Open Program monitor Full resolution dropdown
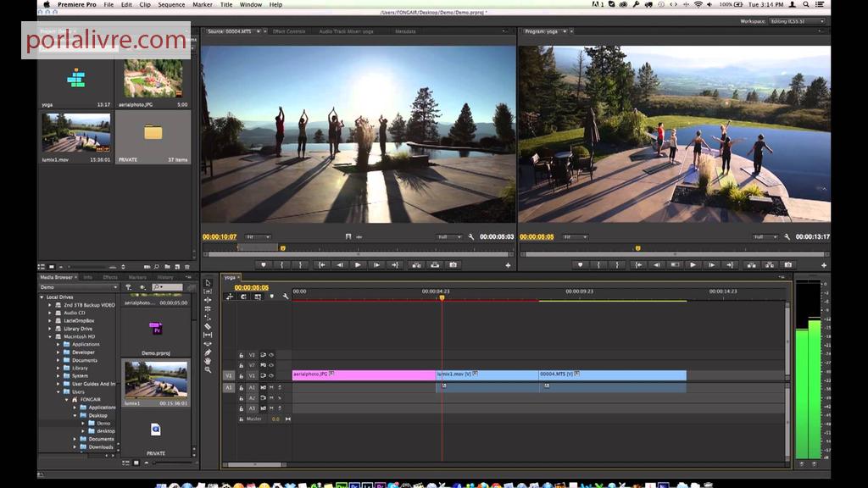 (765, 237)
